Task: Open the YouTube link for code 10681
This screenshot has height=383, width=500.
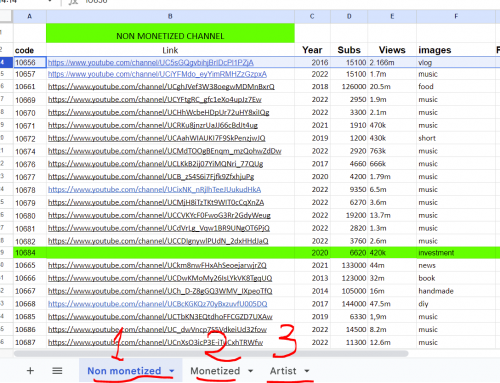Action: pos(159,228)
